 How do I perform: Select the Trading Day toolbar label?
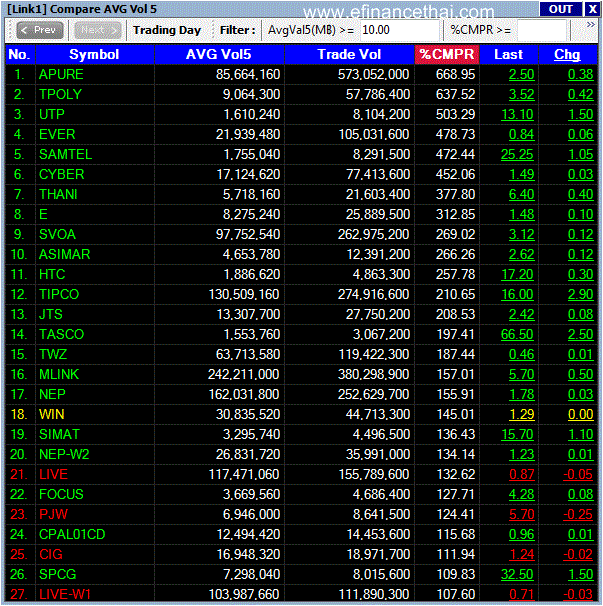click(167, 30)
